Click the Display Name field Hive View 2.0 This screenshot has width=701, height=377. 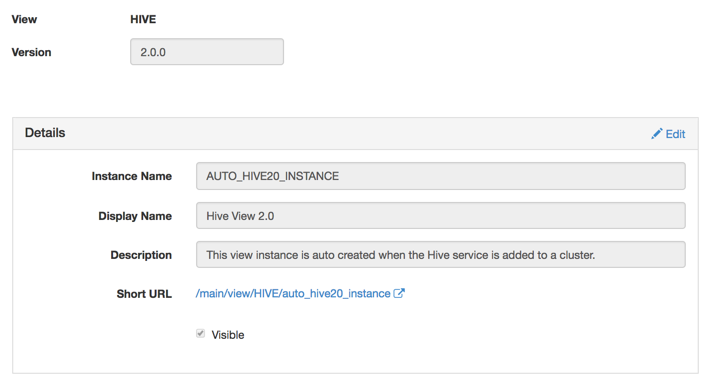point(441,216)
